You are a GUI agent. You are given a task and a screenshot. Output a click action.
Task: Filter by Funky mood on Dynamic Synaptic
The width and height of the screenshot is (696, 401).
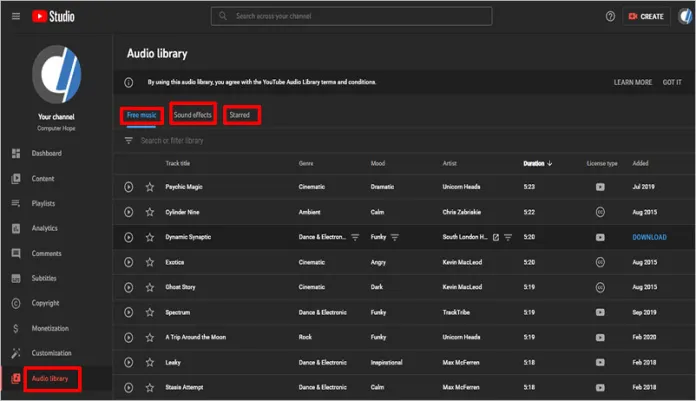[395, 237]
